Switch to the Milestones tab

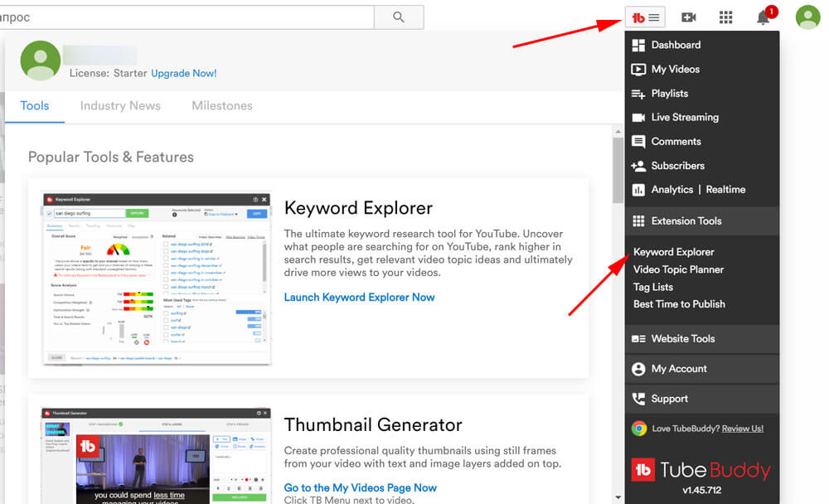[222, 105]
